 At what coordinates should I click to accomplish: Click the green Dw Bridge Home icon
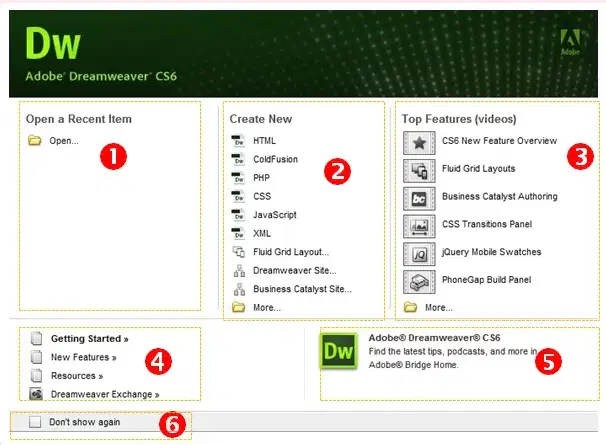(339, 351)
